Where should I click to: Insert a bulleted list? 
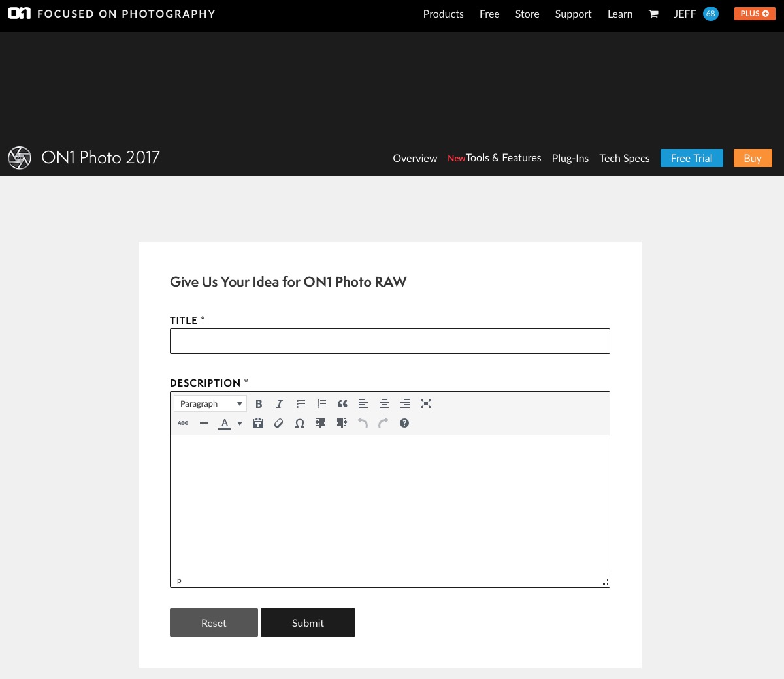(301, 404)
